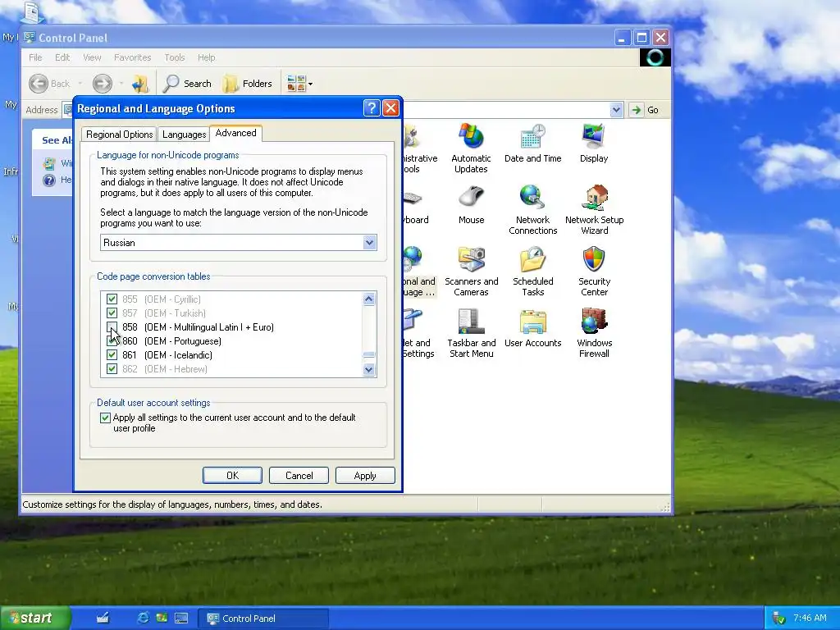Uncheck the 861 OEM Icelandic checkbox
840x630 pixels.
pyautogui.click(x=112, y=354)
